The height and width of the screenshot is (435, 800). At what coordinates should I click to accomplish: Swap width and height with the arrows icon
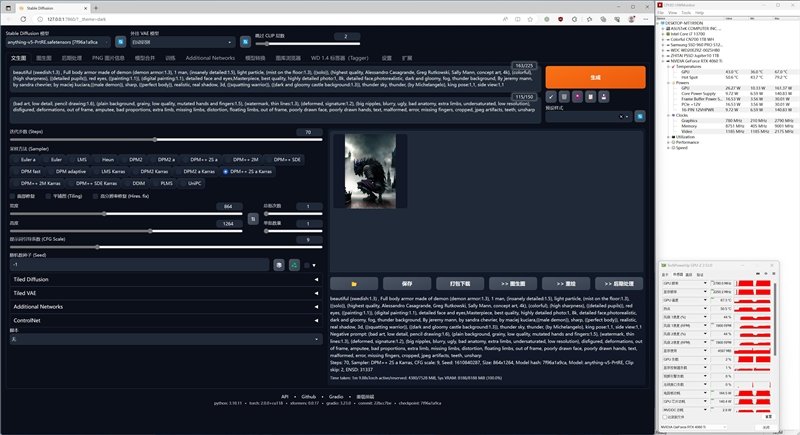click(253, 219)
